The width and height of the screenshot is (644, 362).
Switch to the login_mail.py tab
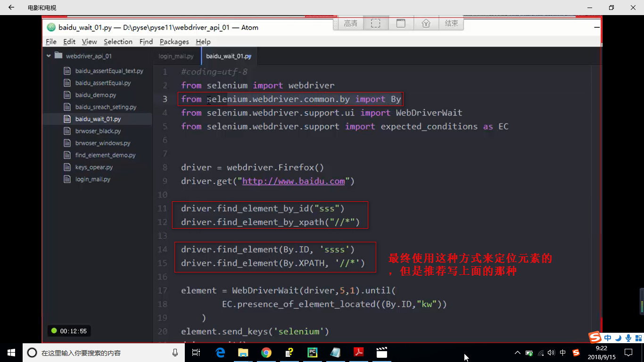(176, 56)
